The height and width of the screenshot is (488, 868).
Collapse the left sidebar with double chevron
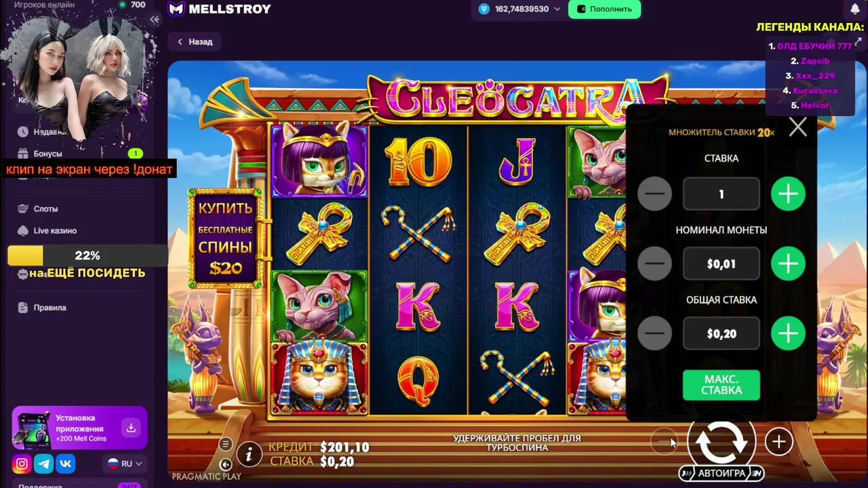[155, 20]
